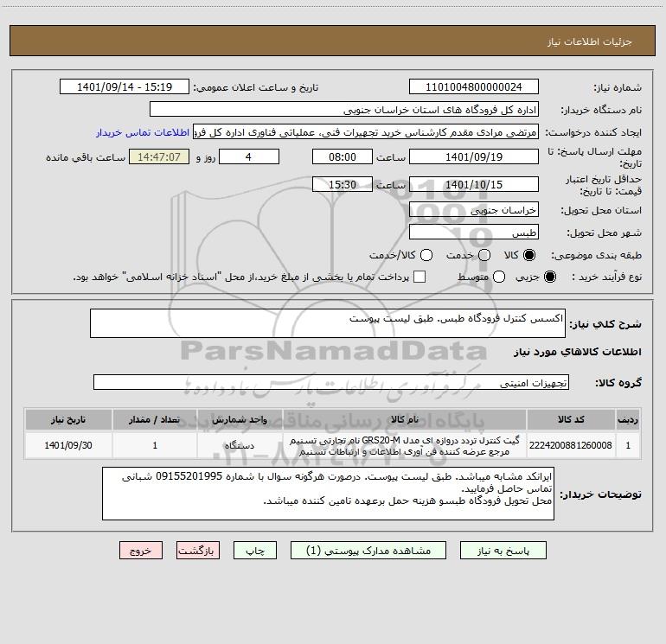This screenshot has height=644, width=666.
Task: Toggle the اسناد خزانه اسلامی payment checkbox
Action: [x=419, y=277]
